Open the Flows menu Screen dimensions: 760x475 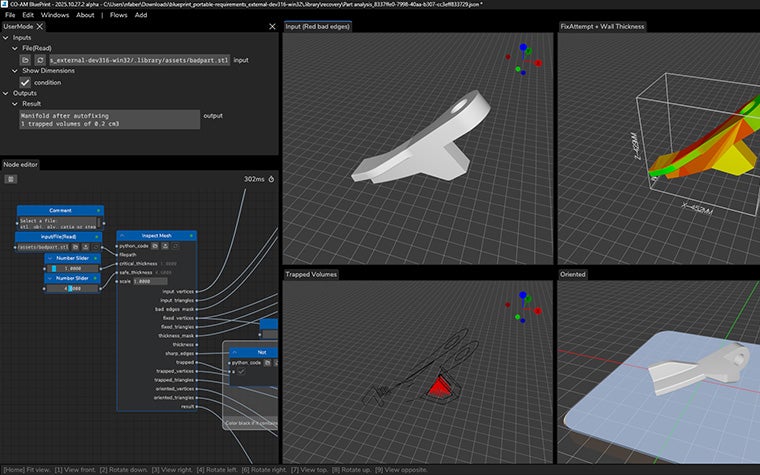[116, 15]
